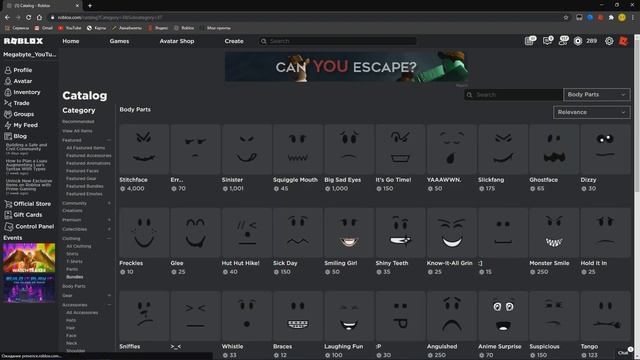Click the red Roblox Studio icon
640x360 pixels.
(623, 41)
